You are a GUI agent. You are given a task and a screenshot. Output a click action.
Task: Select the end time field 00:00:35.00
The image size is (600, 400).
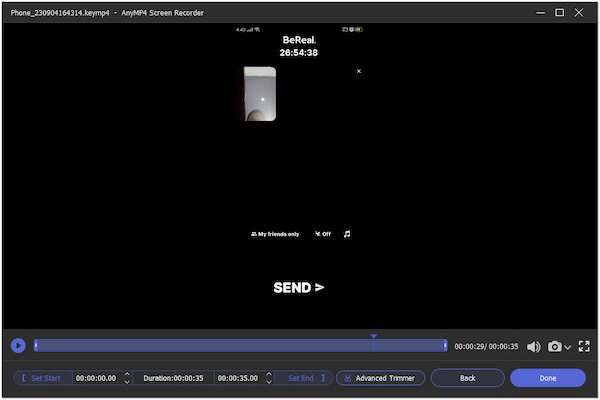point(238,378)
